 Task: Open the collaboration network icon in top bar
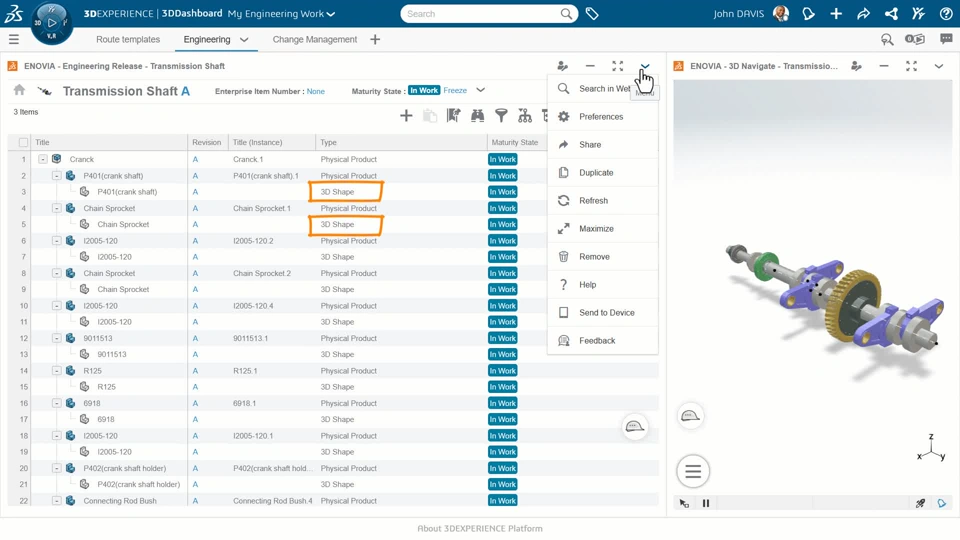891,13
